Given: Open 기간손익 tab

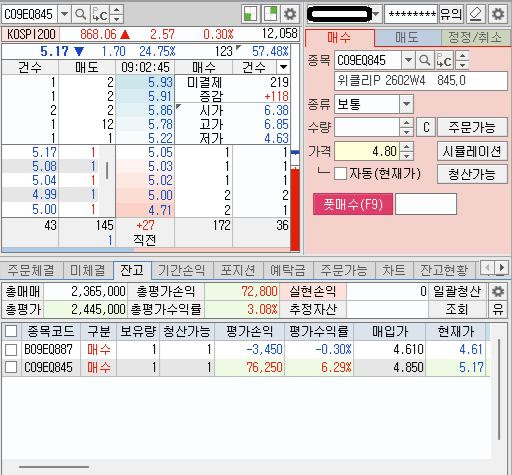Looking at the screenshot, I should (182, 270).
